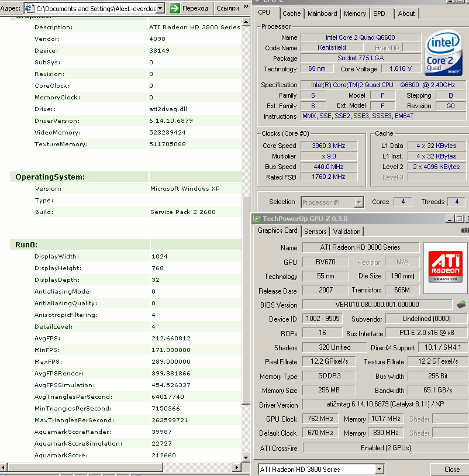This screenshot has height=476, width=469.
Task: Open the Memory tab in CPU-Z
Action: coord(355,13)
